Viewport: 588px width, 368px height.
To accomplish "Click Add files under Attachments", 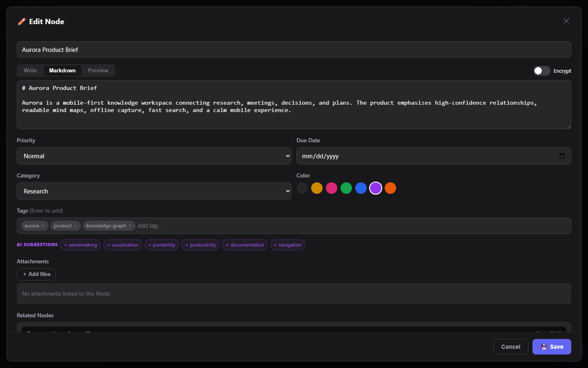I will (x=36, y=274).
